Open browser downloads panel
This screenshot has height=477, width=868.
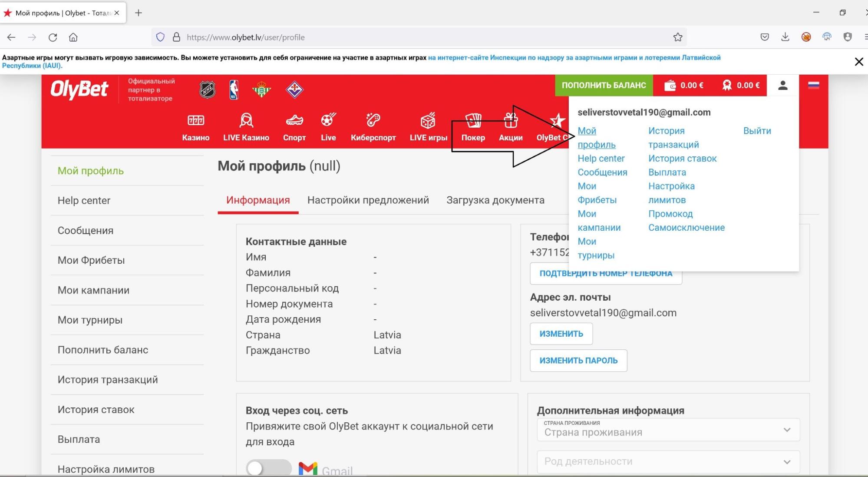point(785,37)
